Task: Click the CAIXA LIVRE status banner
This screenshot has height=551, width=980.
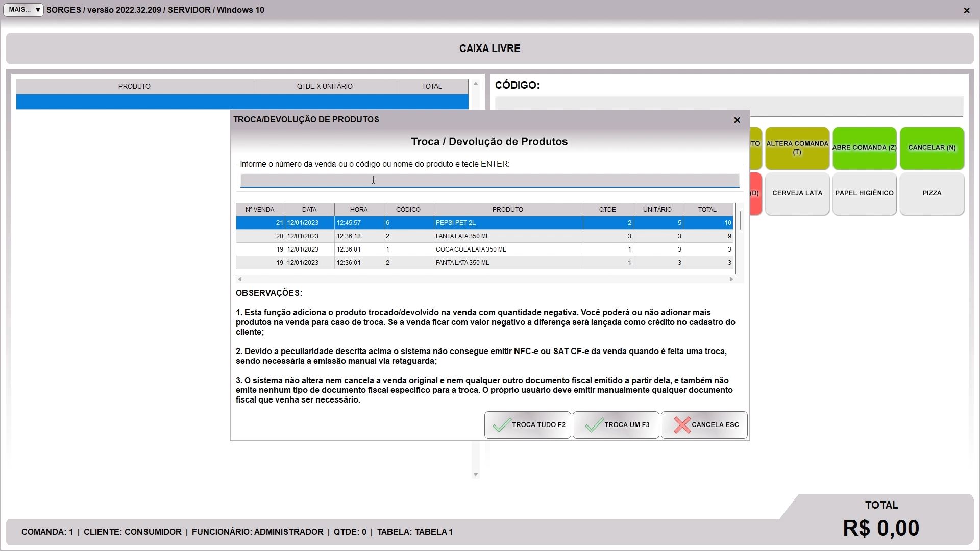Action: click(489, 48)
